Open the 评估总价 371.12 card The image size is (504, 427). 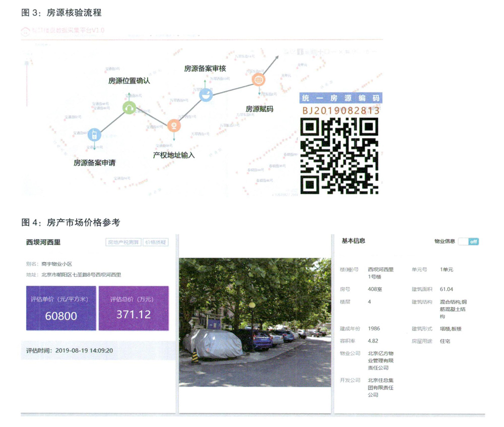[134, 308]
